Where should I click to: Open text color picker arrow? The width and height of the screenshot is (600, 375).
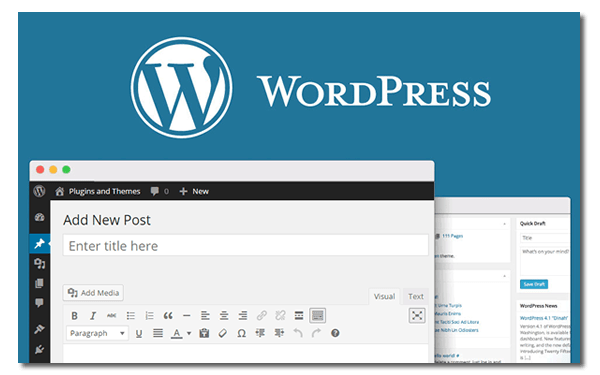click(189, 333)
